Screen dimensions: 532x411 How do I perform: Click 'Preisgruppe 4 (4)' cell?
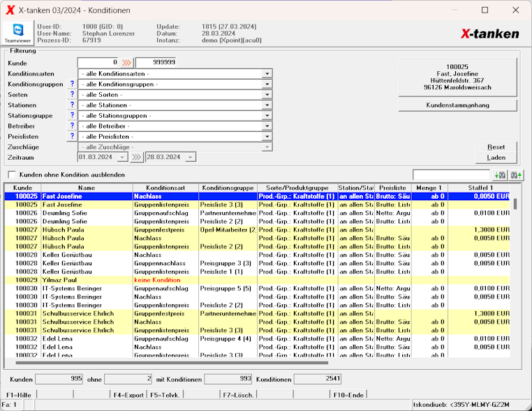[228, 338]
